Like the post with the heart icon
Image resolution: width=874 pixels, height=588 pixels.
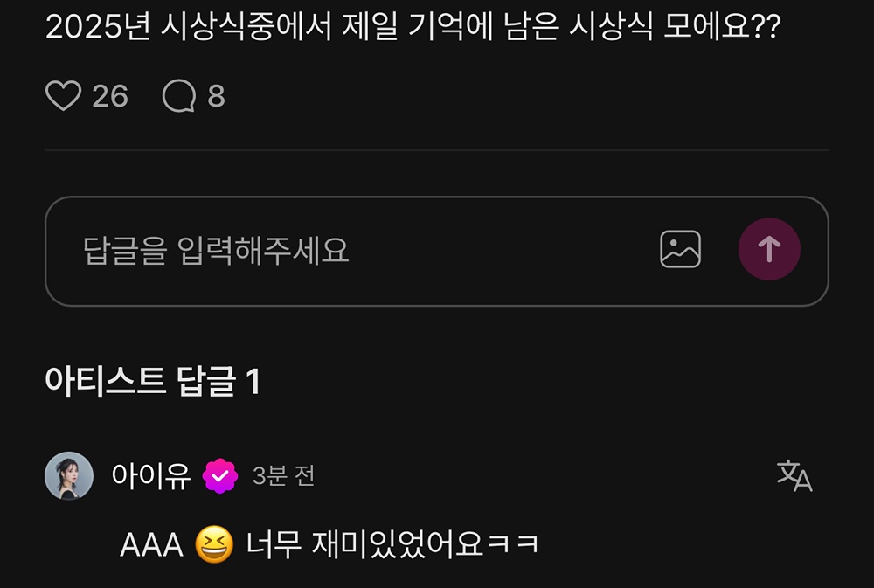(x=63, y=96)
